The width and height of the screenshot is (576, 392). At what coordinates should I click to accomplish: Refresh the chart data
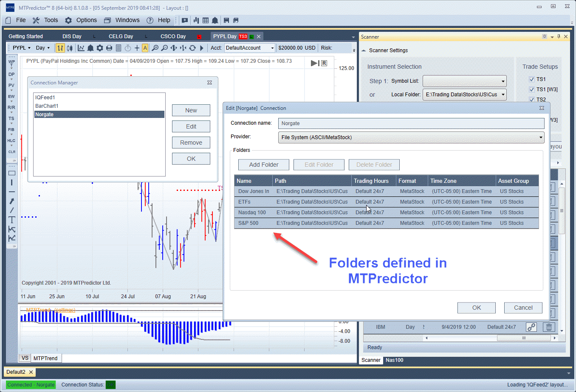point(192,48)
